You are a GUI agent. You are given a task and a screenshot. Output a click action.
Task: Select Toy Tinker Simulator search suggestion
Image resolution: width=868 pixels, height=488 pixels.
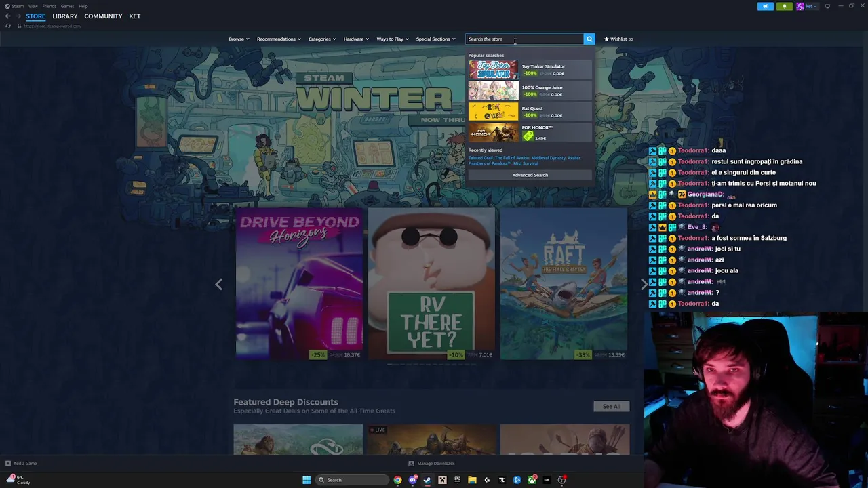(x=530, y=70)
